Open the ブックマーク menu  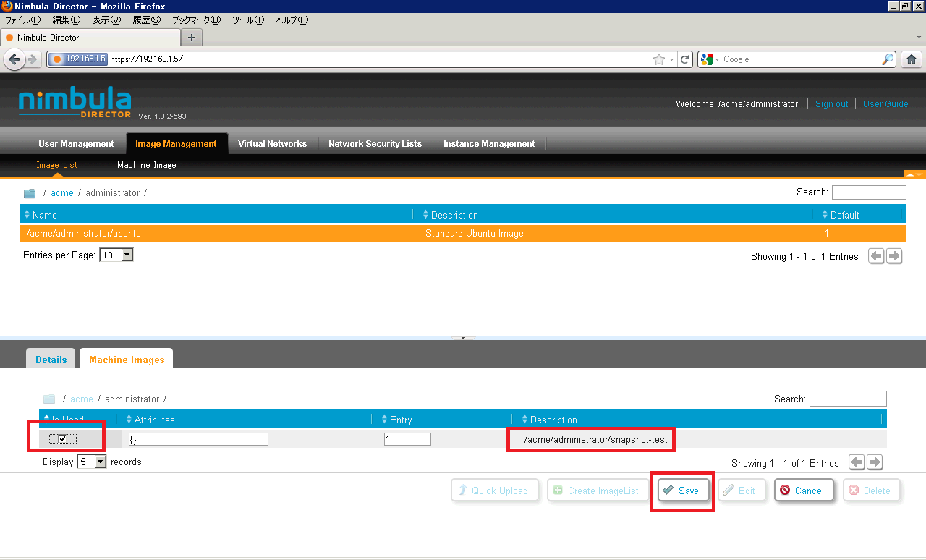(196, 20)
